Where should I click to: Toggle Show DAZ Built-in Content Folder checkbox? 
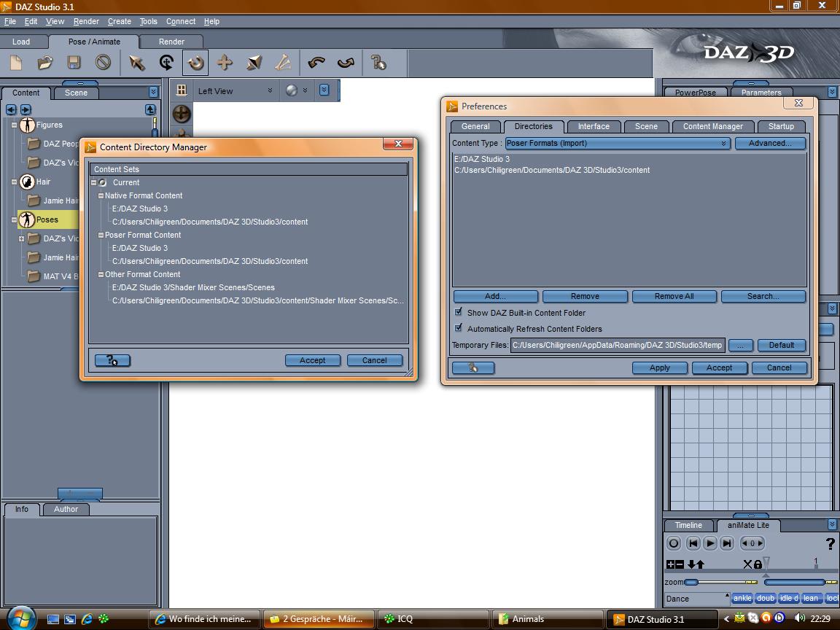(459, 312)
